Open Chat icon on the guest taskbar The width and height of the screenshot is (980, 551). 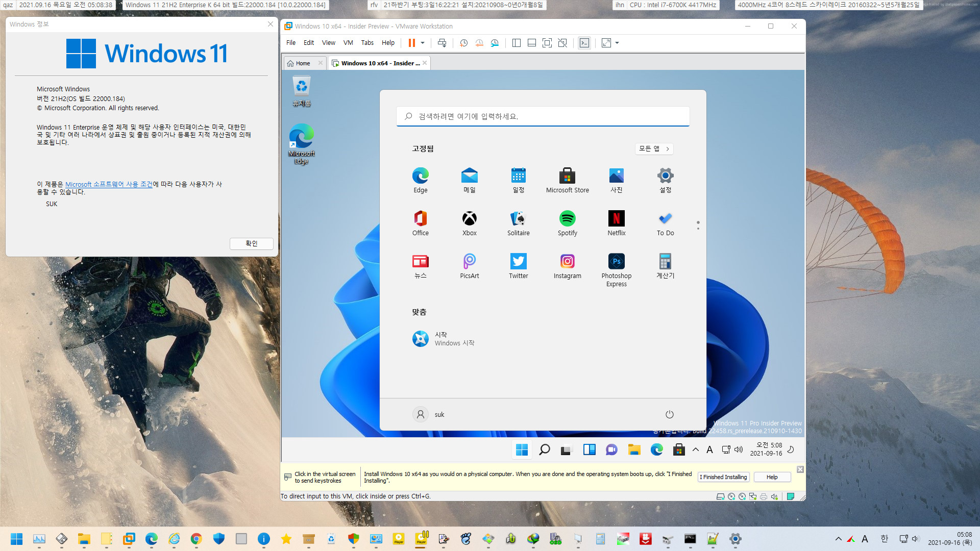[611, 449]
